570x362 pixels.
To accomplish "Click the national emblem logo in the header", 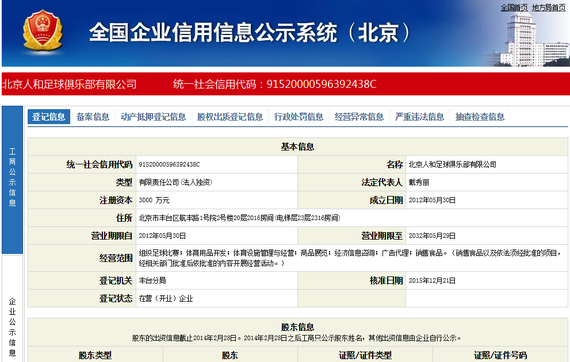I will tap(43, 31).
